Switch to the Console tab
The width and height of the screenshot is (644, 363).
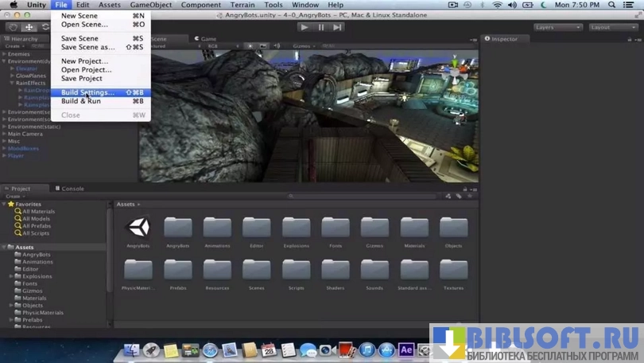(72, 189)
